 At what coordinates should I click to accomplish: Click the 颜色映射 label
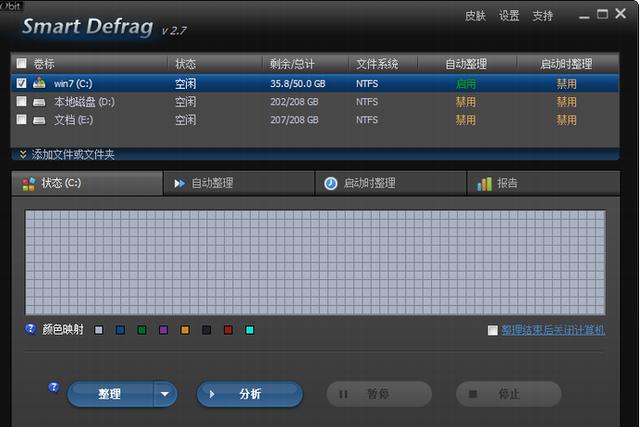point(63,329)
